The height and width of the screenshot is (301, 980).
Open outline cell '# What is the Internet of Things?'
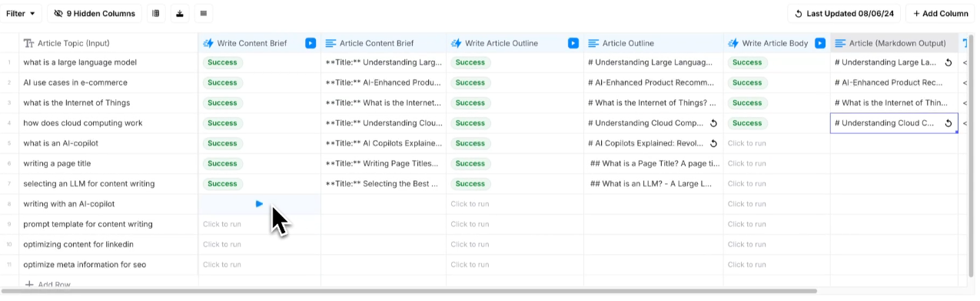pyautogui.click(x=653, y=102)
